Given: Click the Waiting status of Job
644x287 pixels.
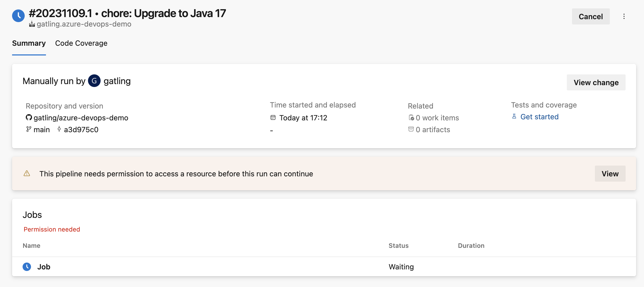Looking at the screenshot, I should click(x=401, y=267).
